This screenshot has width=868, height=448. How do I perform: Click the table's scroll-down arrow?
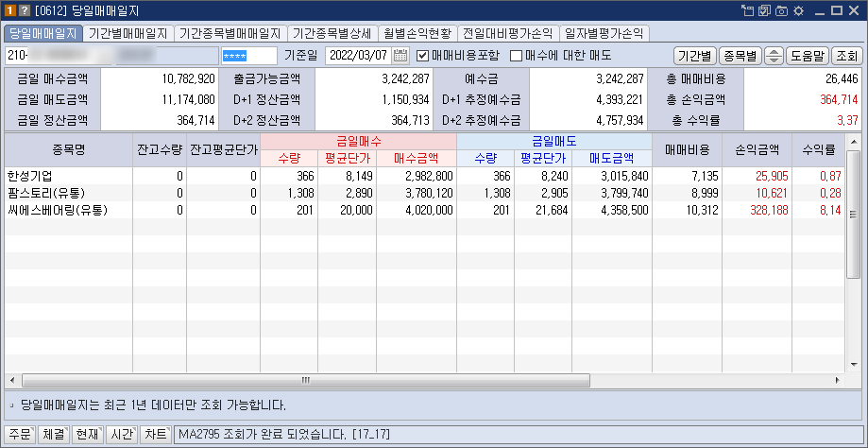[x=854, y=366]
